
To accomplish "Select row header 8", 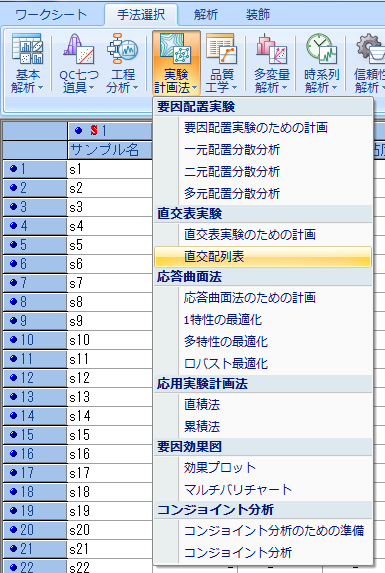I will point(35,302).
